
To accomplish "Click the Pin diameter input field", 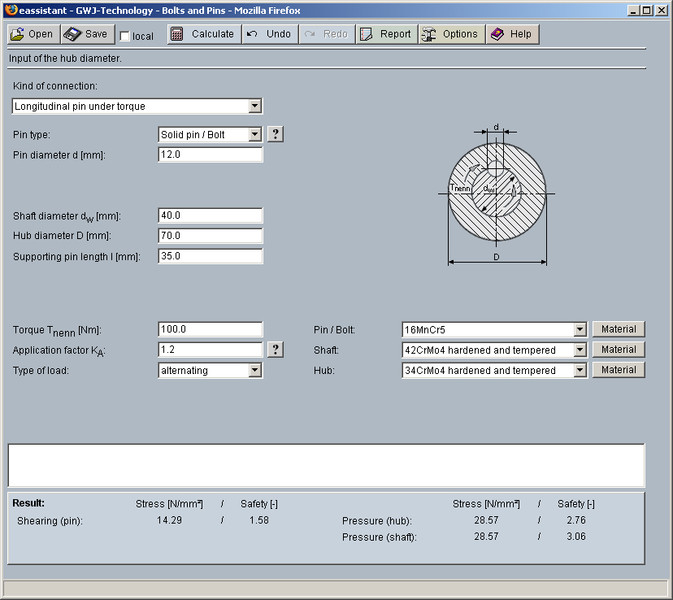I will pos(210,155).
